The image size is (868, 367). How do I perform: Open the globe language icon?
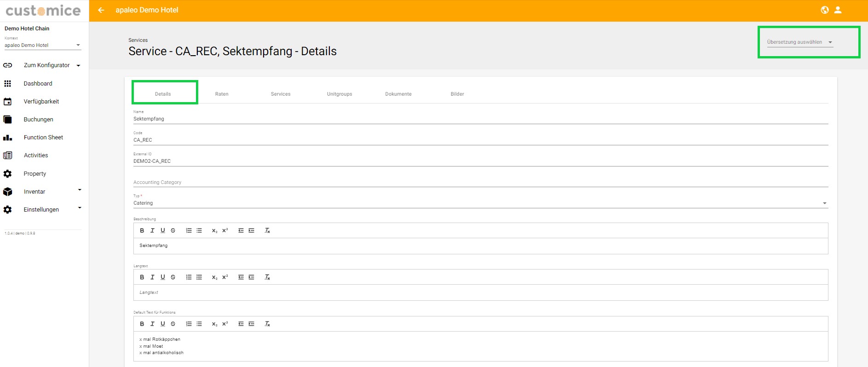pos(825,10)
